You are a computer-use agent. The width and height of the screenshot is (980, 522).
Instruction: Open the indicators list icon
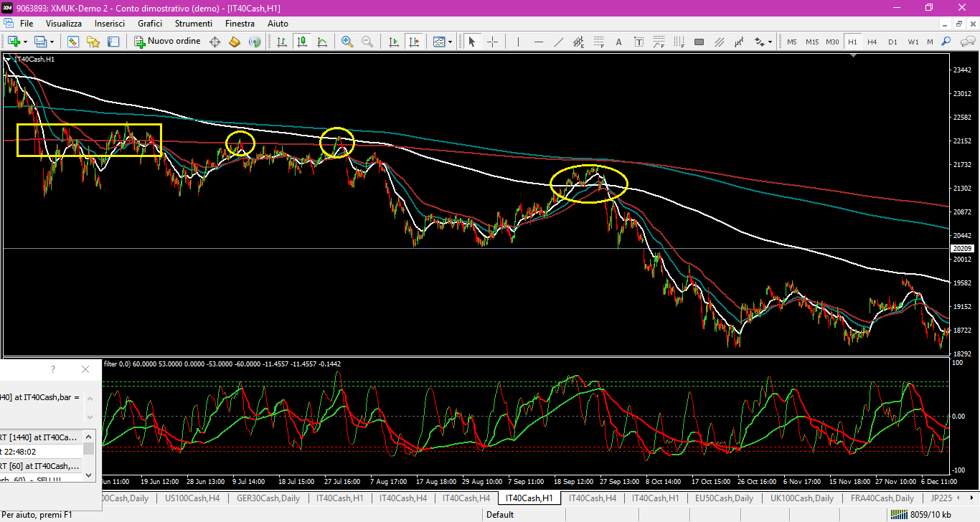(x=439, y=42)
